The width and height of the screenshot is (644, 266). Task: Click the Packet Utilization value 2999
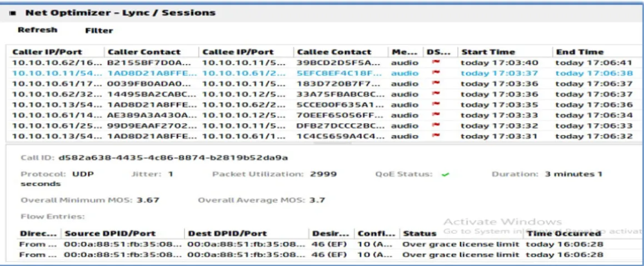(x=323, y=174)
